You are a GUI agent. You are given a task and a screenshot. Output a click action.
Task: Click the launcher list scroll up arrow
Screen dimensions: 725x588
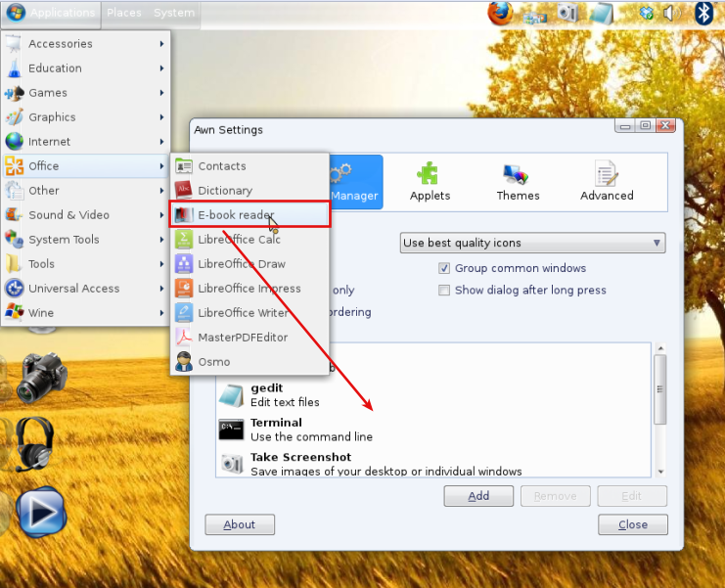pyautogui.click(x=660, y=348)
